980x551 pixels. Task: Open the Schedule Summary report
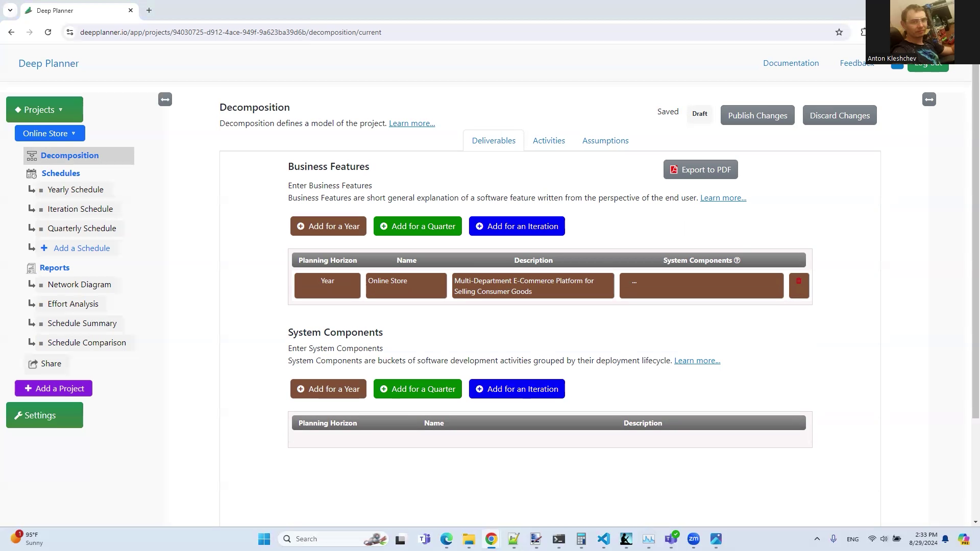tap(82, 323)
